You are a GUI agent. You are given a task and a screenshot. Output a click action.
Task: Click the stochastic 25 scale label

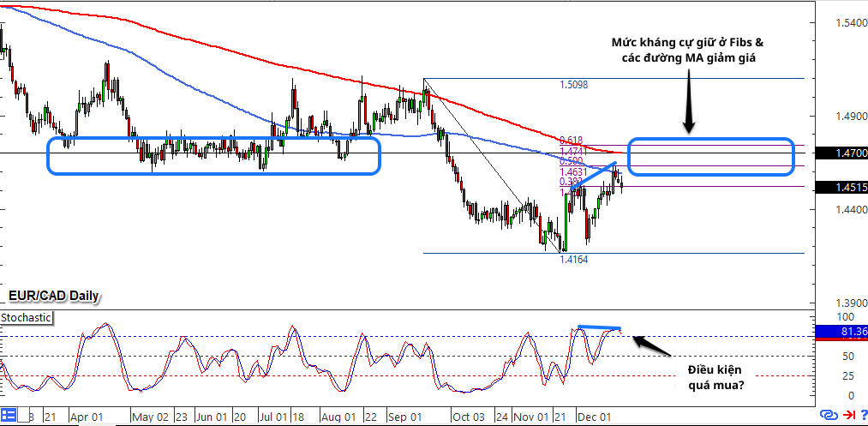coord(848,376)
